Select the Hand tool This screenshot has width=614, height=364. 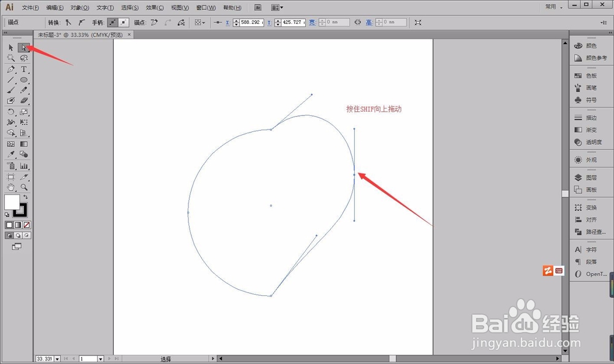[11, 187]
